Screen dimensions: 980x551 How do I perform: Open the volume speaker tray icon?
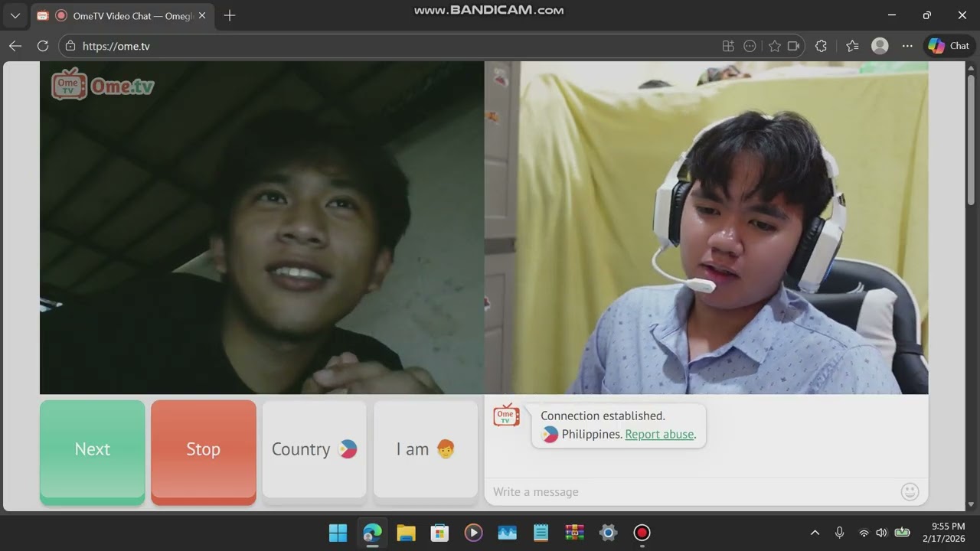(x=881, y=533)
